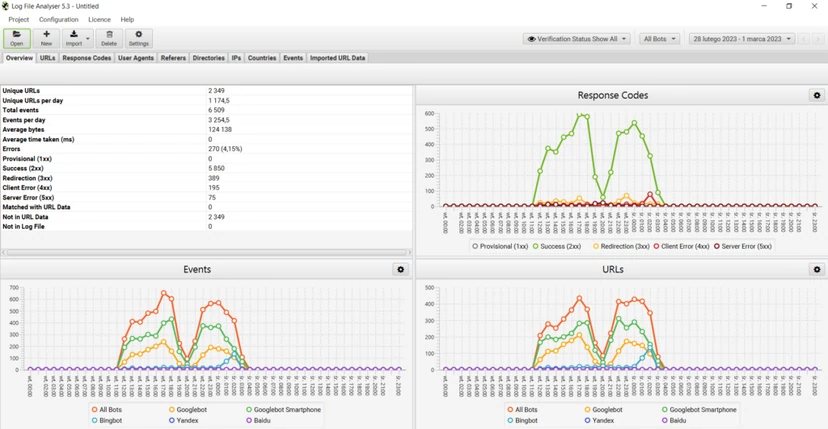The height and width of the screenshot is (429, 828).
Task: Toggle Redirection (3xx) legend in Response Codes
Action: 620,246
